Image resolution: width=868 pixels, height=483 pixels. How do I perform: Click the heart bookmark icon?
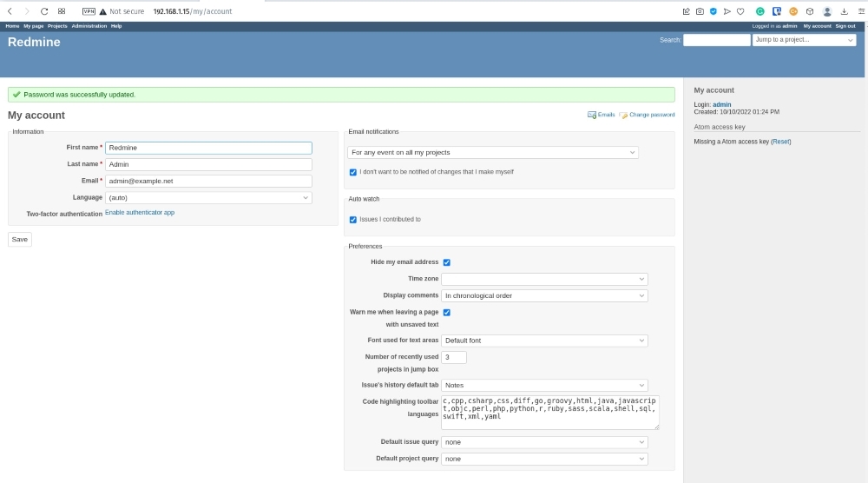click(x=740, y=11)
